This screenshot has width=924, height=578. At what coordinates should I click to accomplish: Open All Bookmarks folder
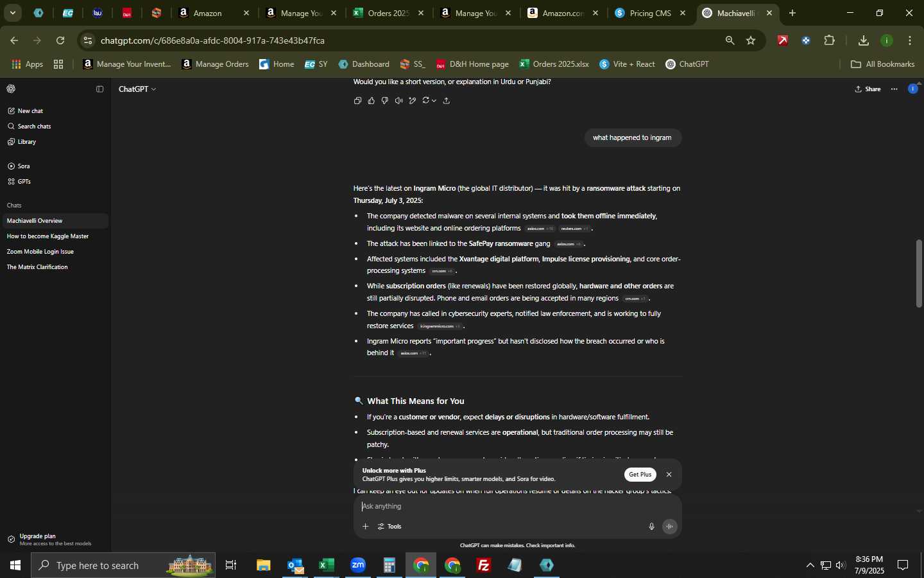pyautogui.click(x=883, y=64)
